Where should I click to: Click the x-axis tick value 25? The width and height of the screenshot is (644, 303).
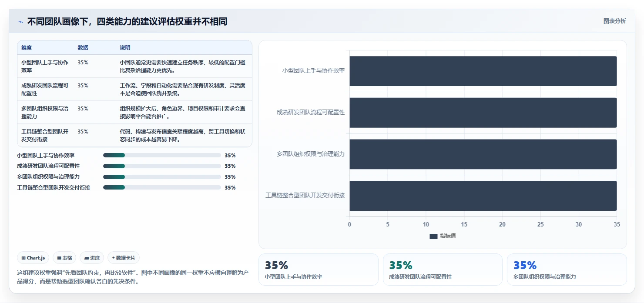click(540, 224)
